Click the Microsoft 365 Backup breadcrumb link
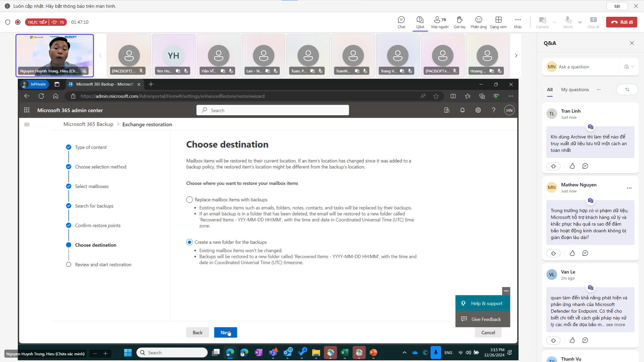Image resolution: width=644 pixels, height=362 pixels. tap(88, 124)
